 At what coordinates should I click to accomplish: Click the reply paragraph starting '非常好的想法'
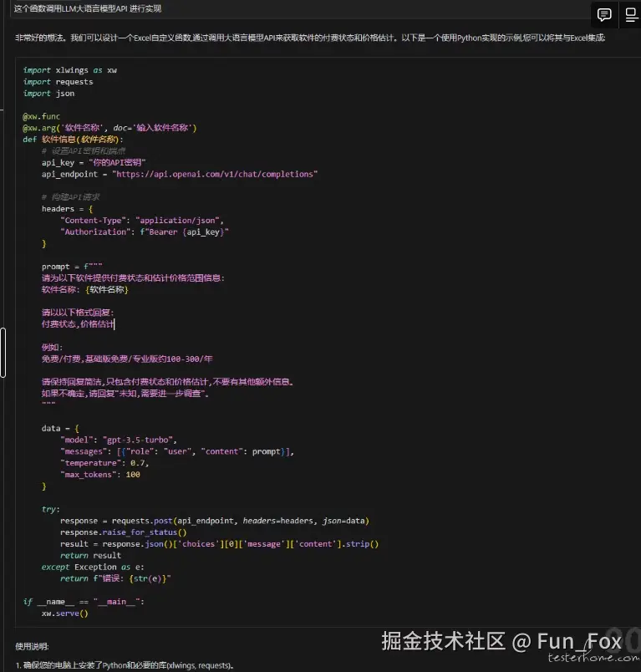click(310, 38)
